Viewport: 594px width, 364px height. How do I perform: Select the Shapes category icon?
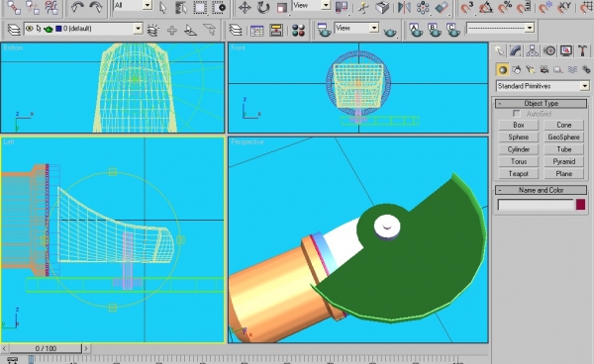coord(517,69)
